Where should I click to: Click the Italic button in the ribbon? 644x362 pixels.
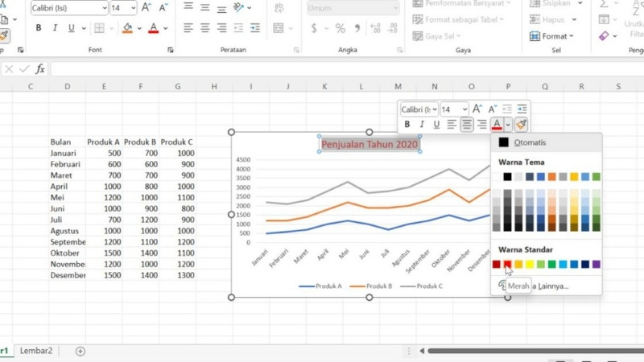[55, 28]
